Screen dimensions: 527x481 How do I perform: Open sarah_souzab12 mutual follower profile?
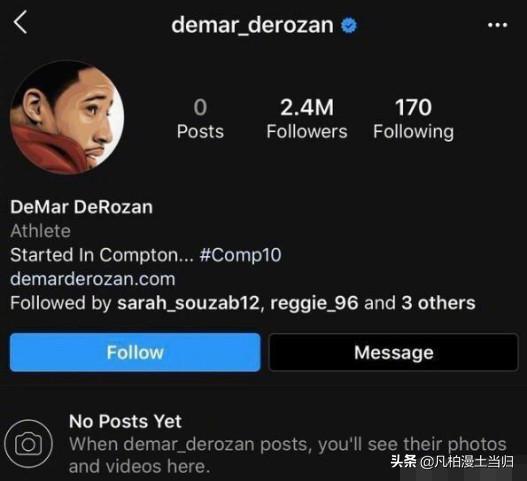click(x=189, y=303)
